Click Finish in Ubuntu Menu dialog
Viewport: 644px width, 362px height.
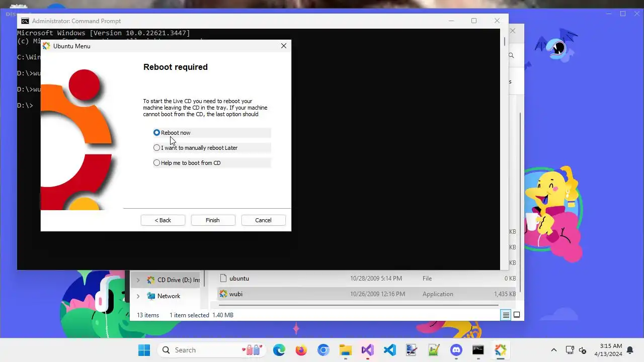pyautogui.click(x=213, y=220)
